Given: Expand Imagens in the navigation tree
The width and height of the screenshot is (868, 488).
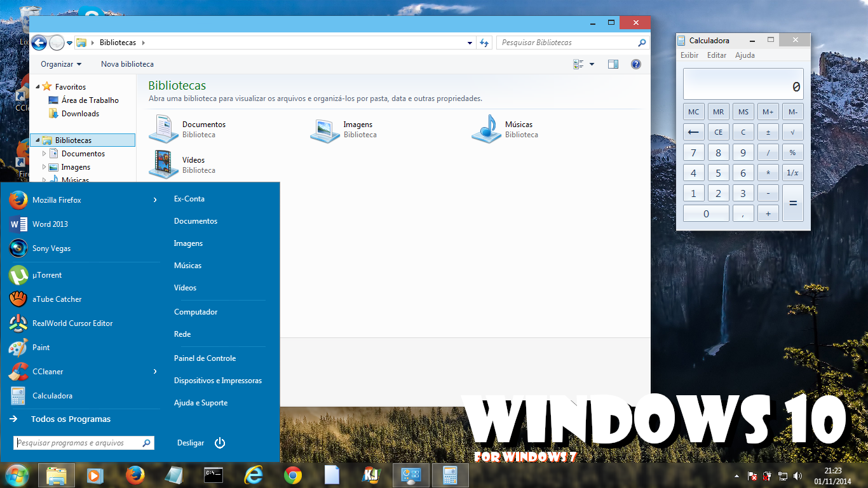Looking at the screenshot, I should click(x=44, y=167).
